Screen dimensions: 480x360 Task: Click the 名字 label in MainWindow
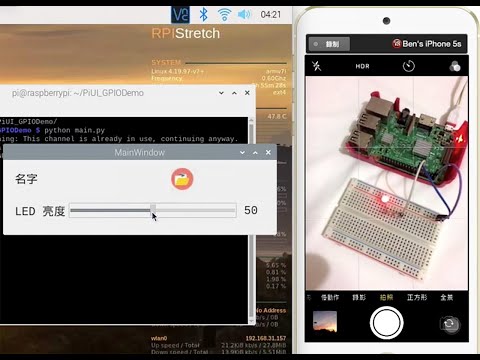click(x=26, y=179)
